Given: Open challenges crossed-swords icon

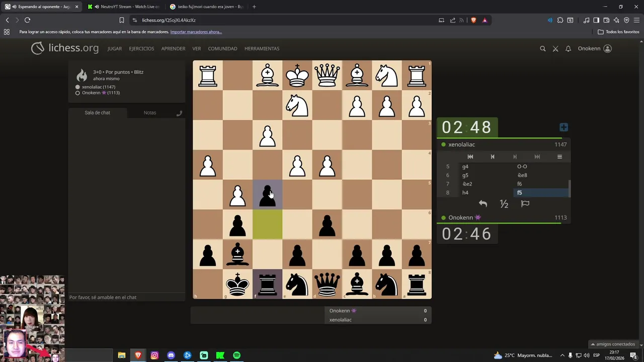Looking at the screenshot, I should 555,49.
